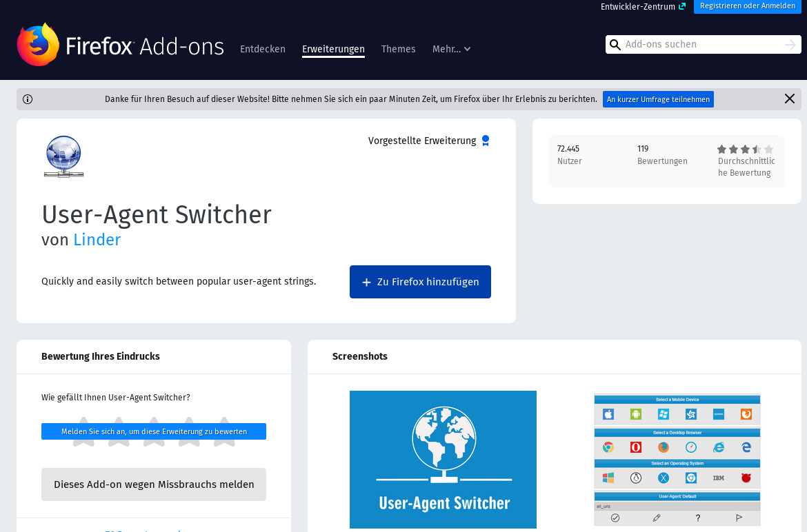Click the 'Quickly and easily switch' description
Screen dimensions: 807x532
tap(179, 282)
